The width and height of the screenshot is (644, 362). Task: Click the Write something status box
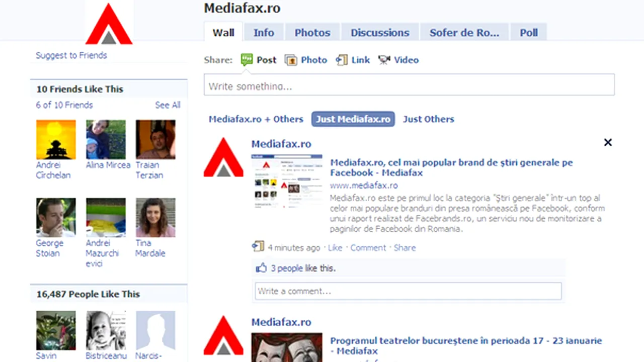click(409, 85)
